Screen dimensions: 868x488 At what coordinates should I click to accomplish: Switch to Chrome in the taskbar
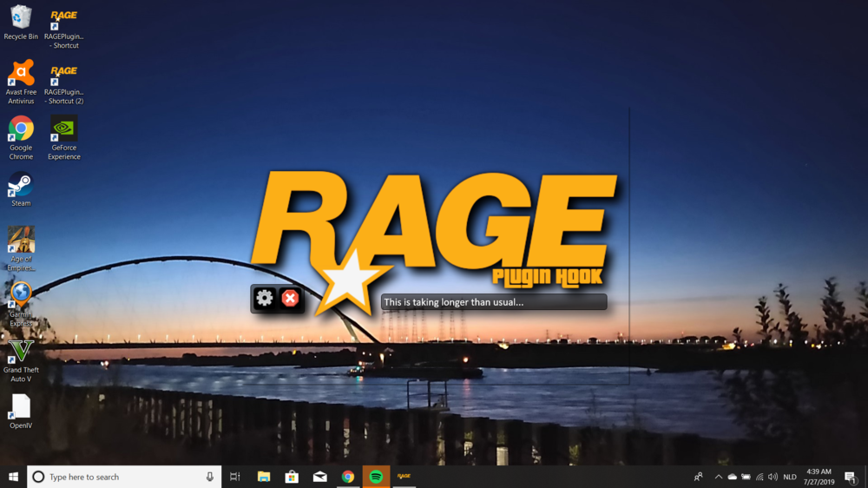click(348, 477)
